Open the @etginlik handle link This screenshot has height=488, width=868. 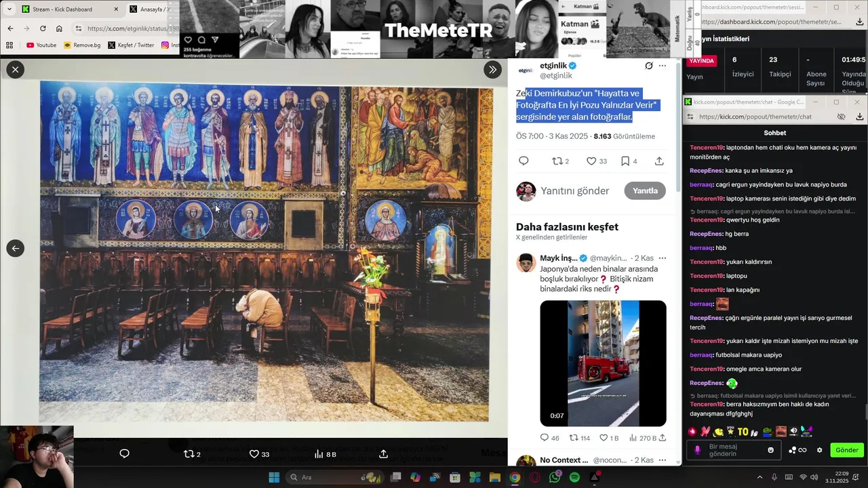pos(556,76)
